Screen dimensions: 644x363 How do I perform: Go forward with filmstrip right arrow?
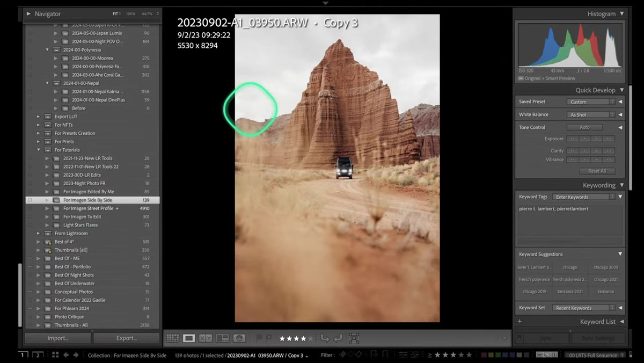click(76, 355)
